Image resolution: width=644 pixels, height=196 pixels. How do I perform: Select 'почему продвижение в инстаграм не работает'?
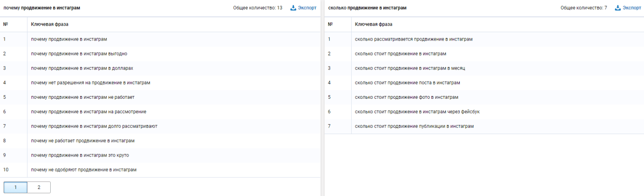[x=83, y=97]
